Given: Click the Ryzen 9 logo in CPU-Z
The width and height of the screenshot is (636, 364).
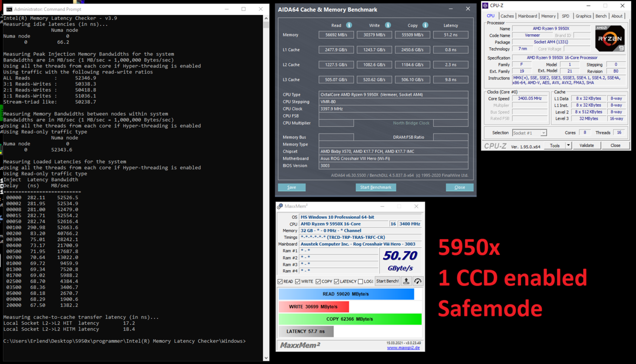Looking at the screenshot, I should pos(610,38).
